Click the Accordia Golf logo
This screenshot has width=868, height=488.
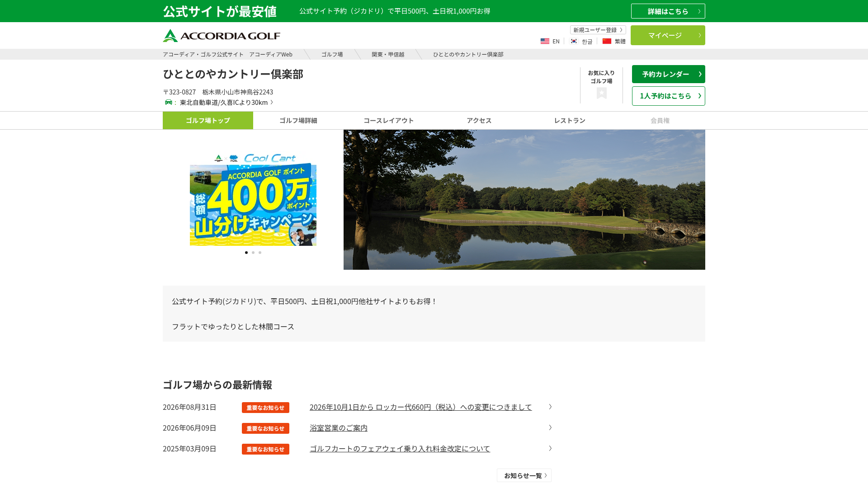(x=222, y=36)
